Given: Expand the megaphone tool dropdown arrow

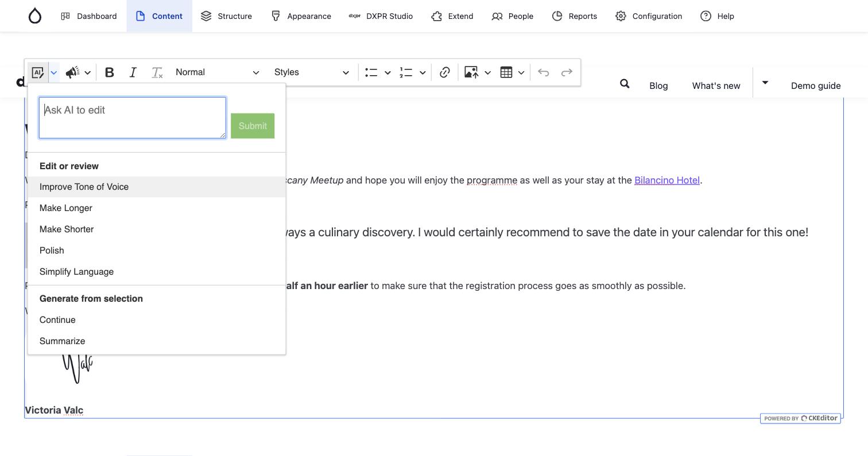Looking at the screenshot, I should point(88,72).
